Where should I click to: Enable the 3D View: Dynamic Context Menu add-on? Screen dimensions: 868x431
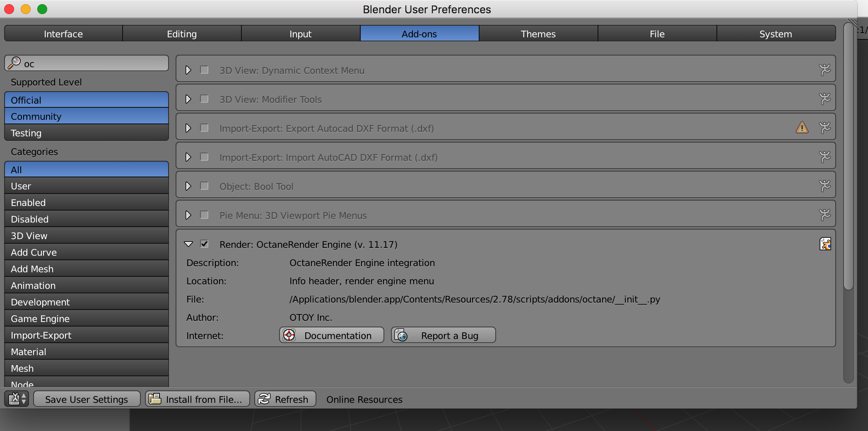tap(204, 70)
